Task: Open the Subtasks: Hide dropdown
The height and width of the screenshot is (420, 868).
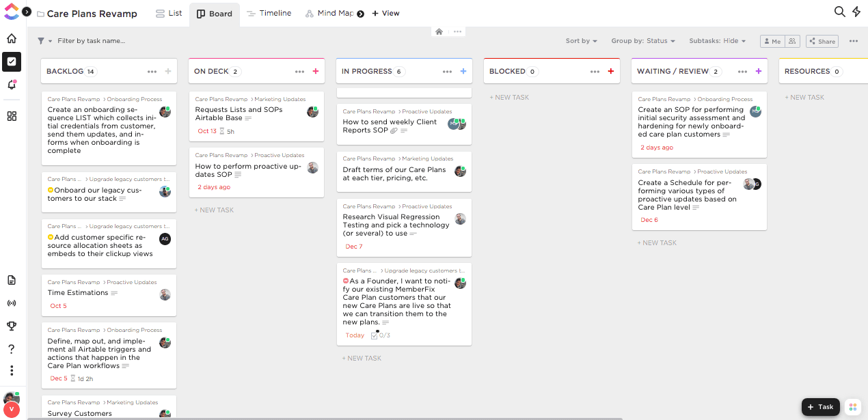Action: click(717, 41)
